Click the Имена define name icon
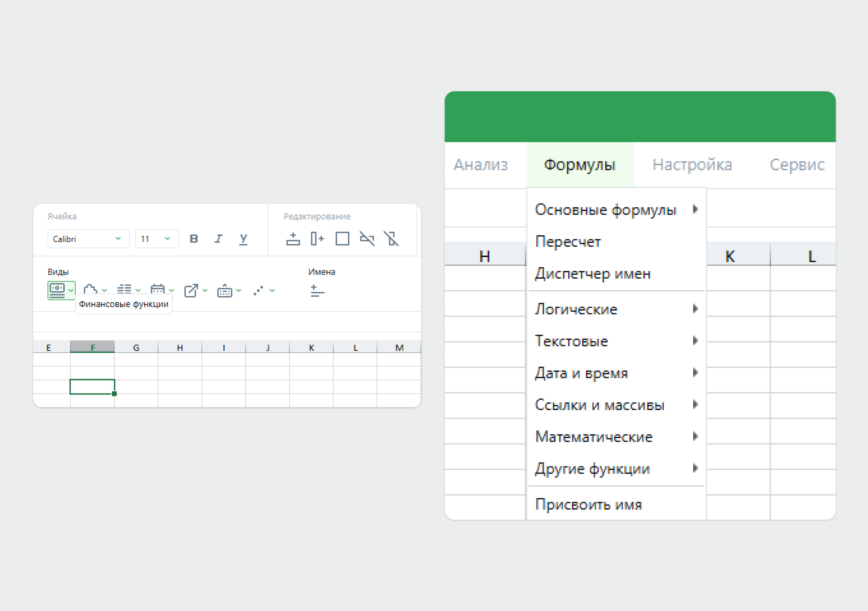This screenshot has height=611, width=868. click(317, 291)
